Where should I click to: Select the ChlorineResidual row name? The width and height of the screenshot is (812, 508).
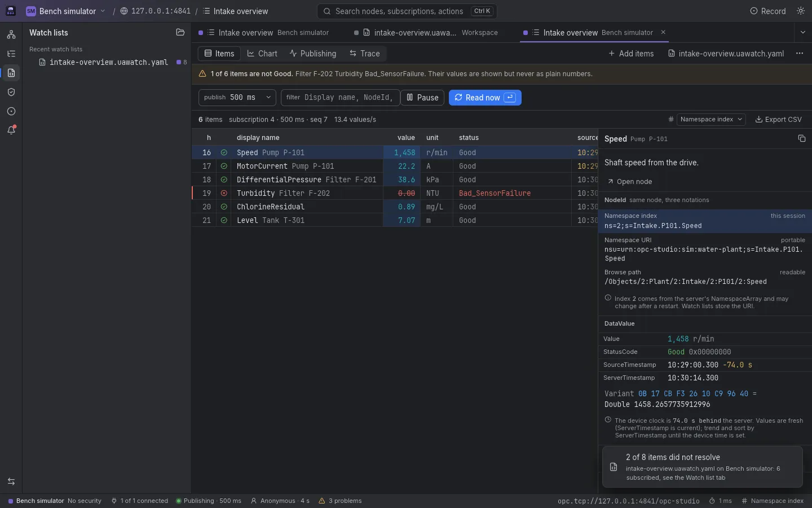click(x=271, y=207)
